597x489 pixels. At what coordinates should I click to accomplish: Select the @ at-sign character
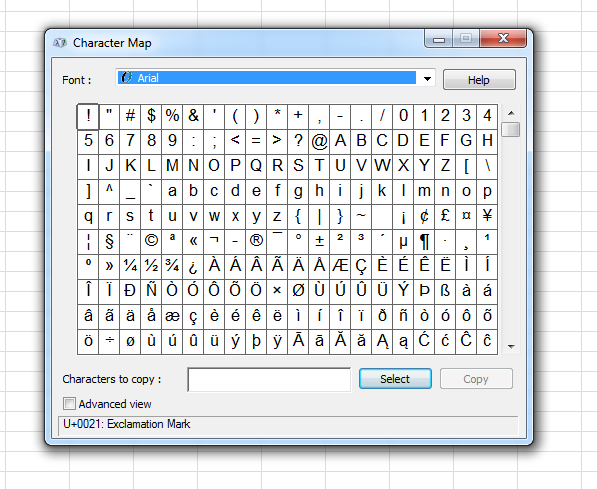[x=319, y=141]
